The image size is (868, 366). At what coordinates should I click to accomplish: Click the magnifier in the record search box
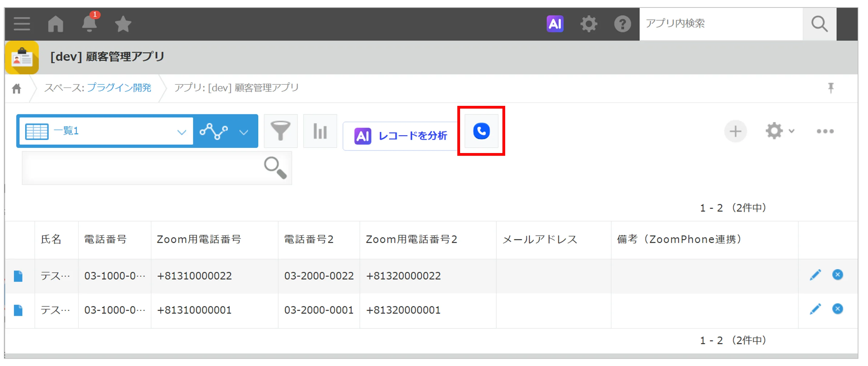pyautogui.click(x=275, y=168)
